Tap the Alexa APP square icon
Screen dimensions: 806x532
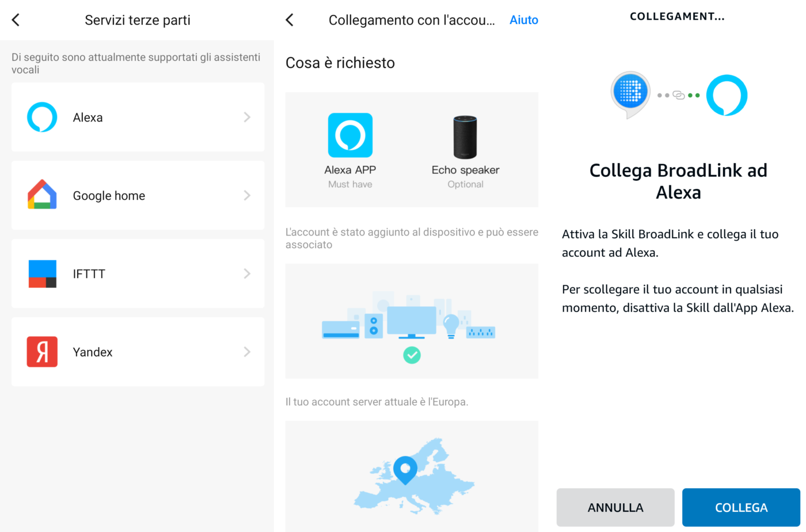click(350, 135)
